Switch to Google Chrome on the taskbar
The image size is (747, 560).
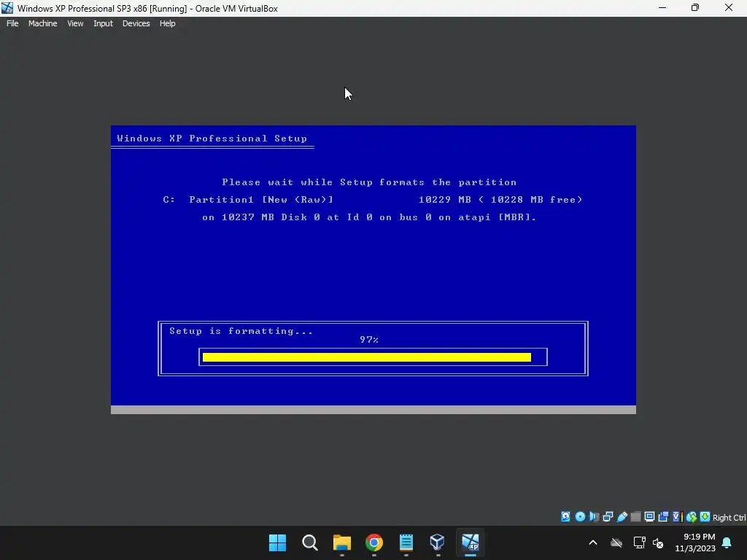tap(374, 542)
